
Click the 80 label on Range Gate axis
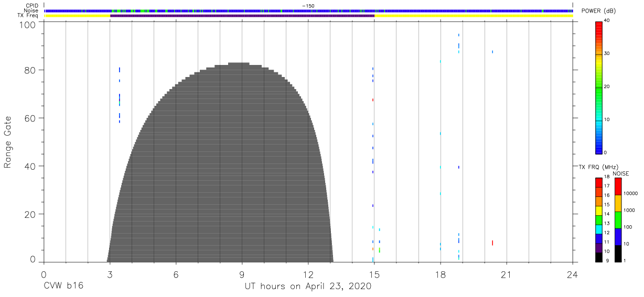31,70
